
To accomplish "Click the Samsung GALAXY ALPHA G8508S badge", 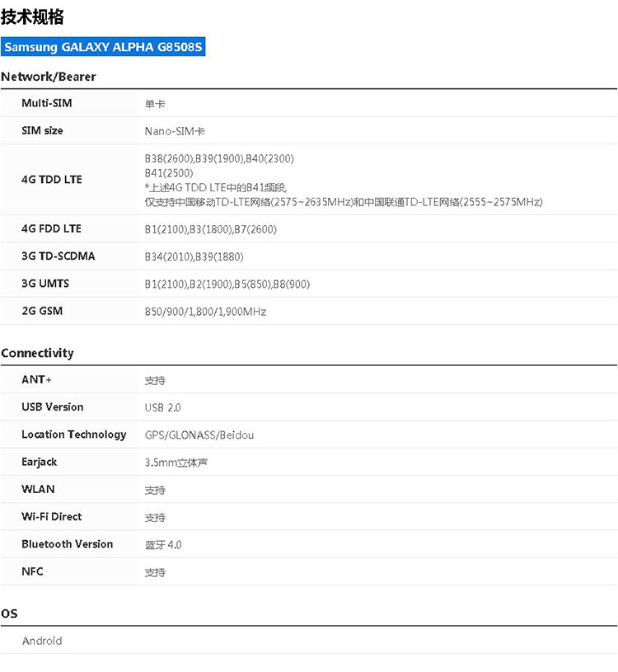I will (x=103, y=46).
